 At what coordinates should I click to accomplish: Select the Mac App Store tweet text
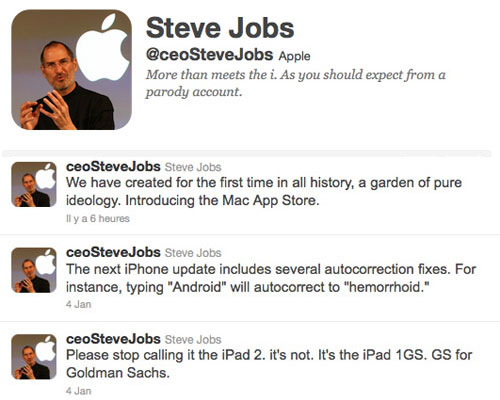tap(264, 192)
